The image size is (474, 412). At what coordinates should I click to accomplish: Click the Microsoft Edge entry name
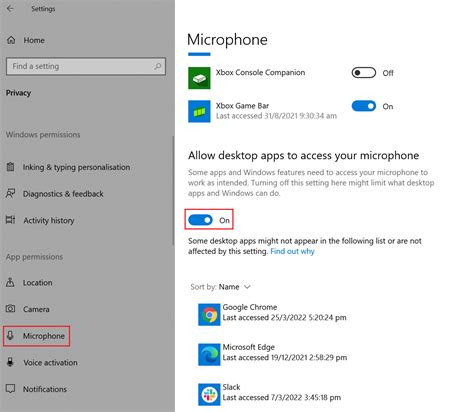(248, 347)
